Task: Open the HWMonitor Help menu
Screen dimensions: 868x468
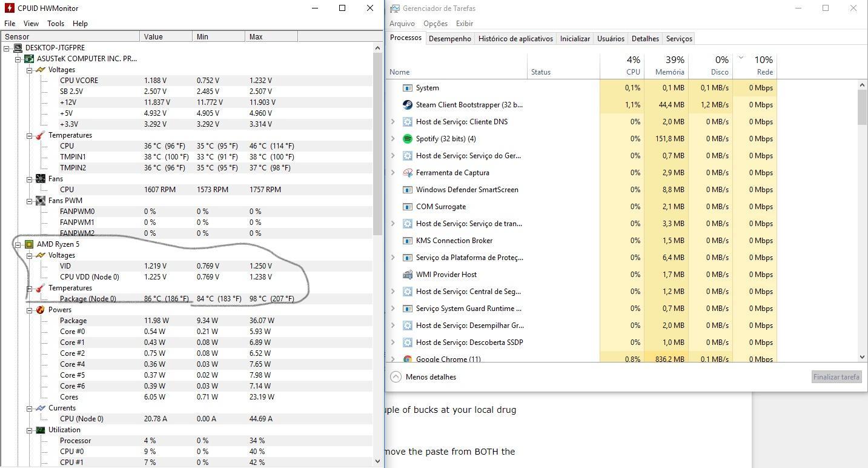Action: (x=80, y=24)
